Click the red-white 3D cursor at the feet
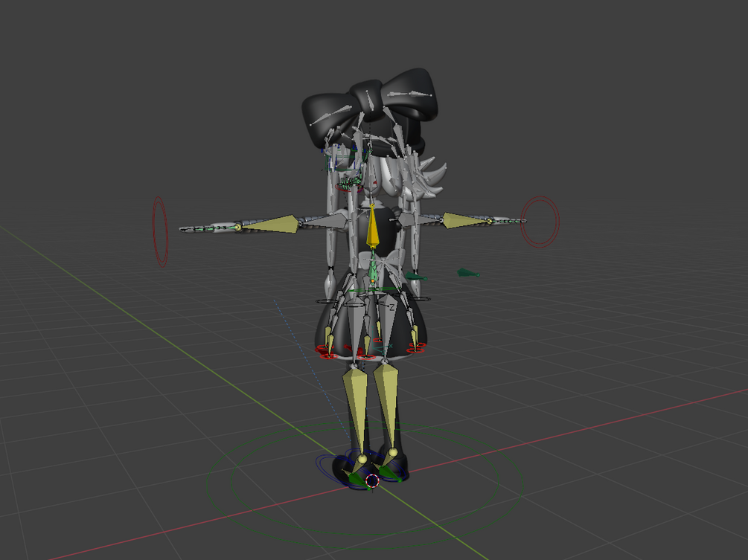Image resolution: width=748 pixels, height=560 pixels. [x=373, y=481]
